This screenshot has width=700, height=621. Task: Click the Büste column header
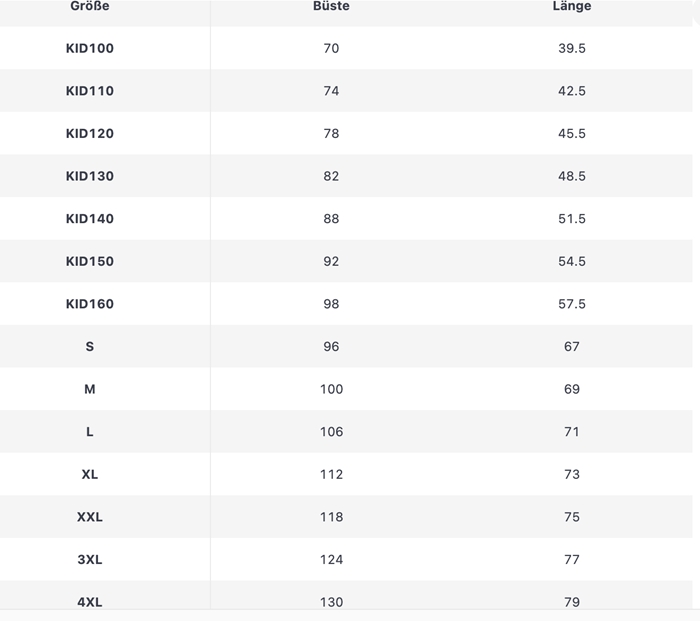(x=331, y=6)
